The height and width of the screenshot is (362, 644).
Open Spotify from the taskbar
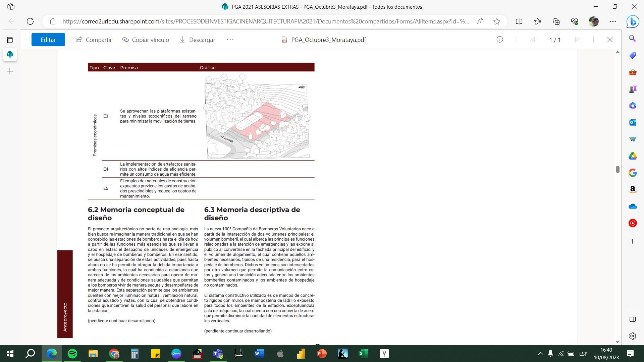[x=72, y=353]
